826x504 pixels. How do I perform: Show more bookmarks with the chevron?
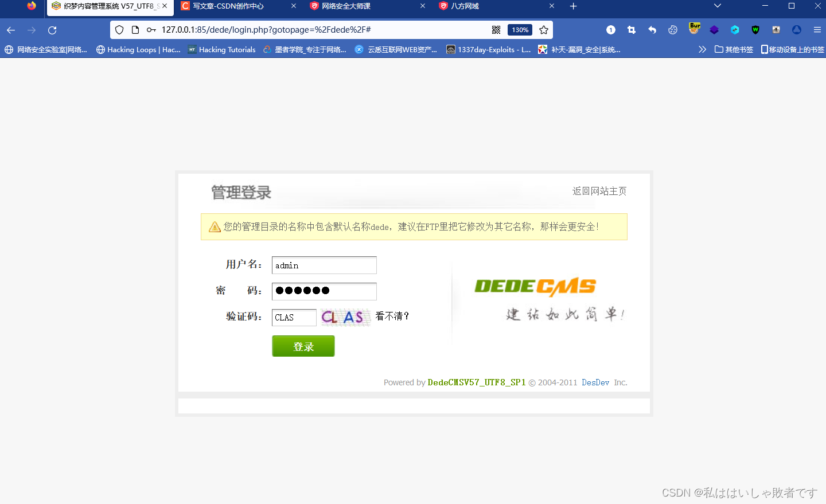coord(702,49)
